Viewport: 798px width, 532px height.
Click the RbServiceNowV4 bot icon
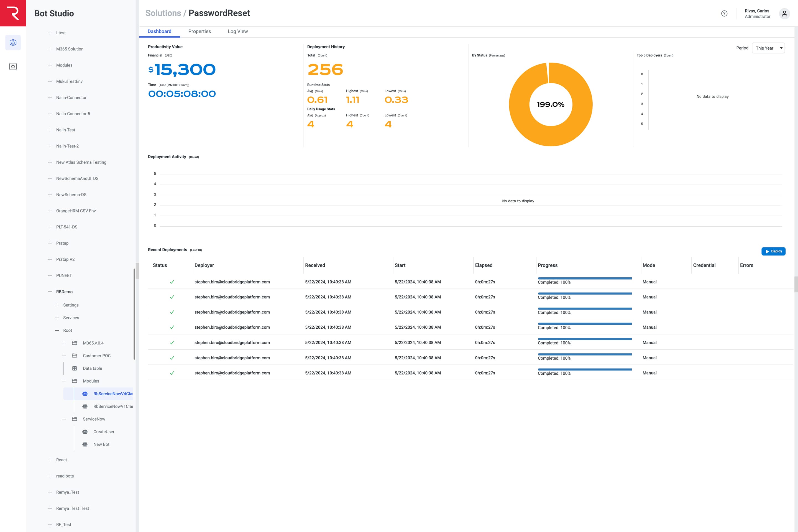tap(85, 393)
